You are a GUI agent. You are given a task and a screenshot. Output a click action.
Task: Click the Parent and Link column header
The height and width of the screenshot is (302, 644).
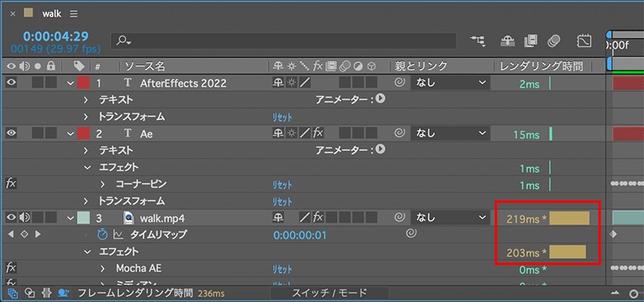[421, 66]
